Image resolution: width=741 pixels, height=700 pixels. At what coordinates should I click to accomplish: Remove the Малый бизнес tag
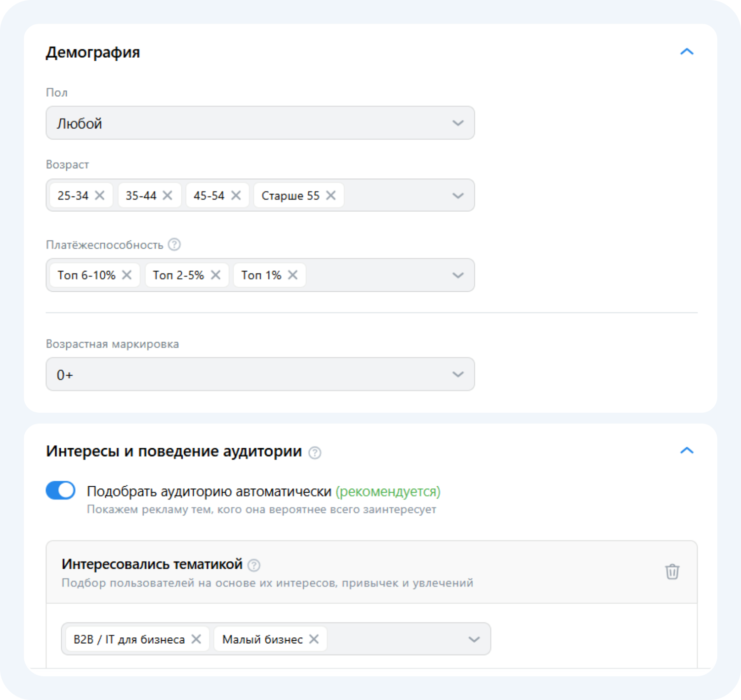pos(314,639)
